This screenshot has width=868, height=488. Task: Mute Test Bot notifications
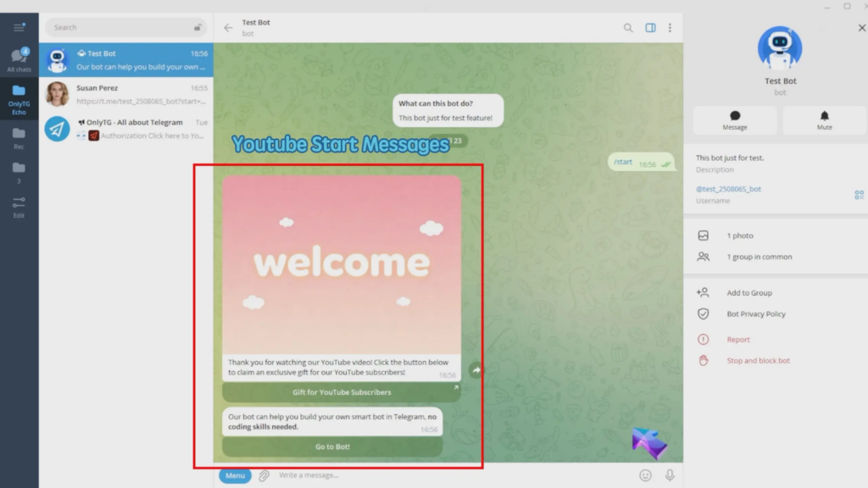(823, 120)
